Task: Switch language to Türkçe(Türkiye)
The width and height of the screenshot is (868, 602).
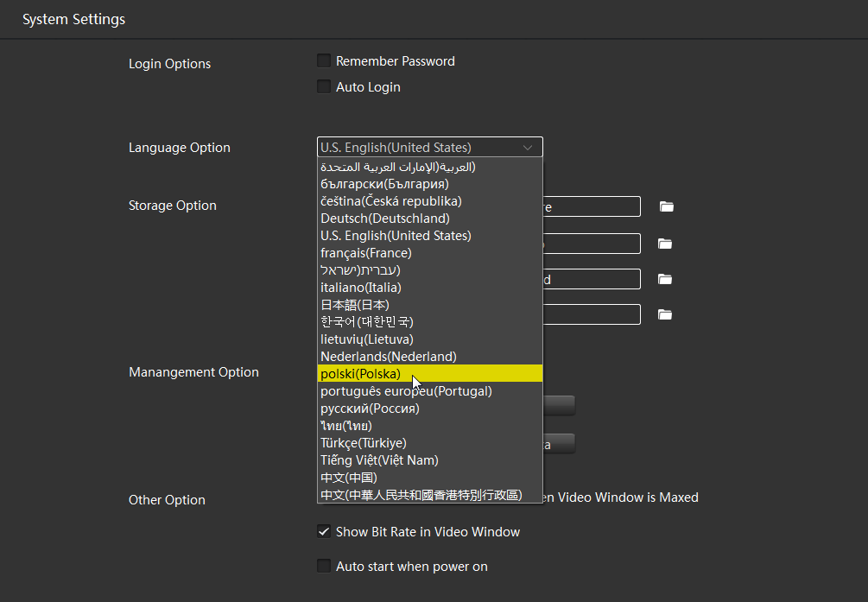Action: tap(363, 443)
